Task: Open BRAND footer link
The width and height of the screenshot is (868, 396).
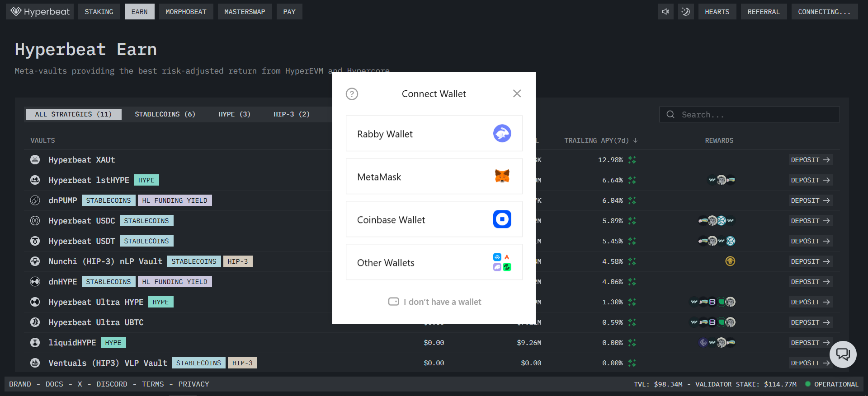Action: tap(20, 384)
